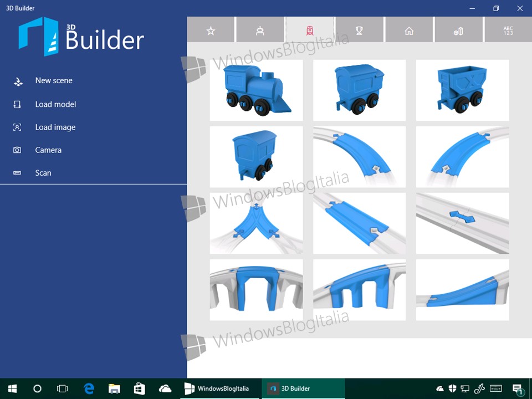The width and height of the screenshot is (532, 399).
Task: Switch to WindowsBlogItalia taskbar window
Action: coord(220,388)
